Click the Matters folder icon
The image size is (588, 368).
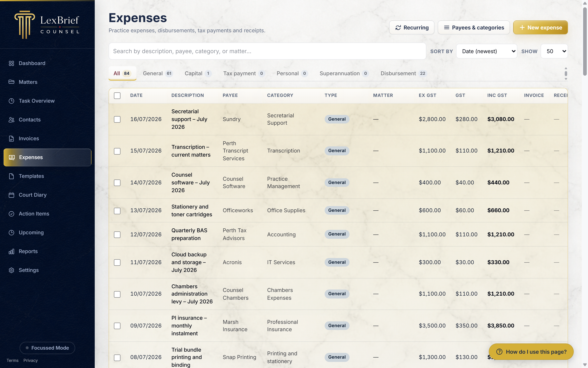coord(11,82)
